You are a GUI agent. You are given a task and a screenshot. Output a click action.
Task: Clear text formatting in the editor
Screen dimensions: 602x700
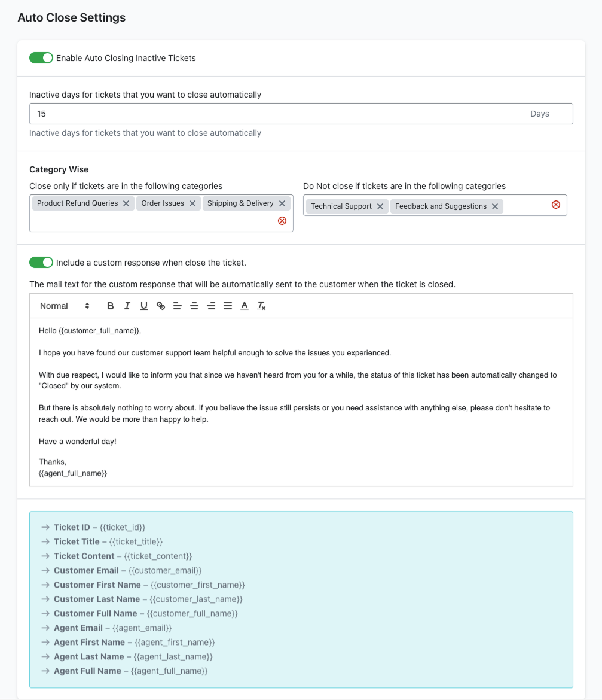tap(261, 306)
